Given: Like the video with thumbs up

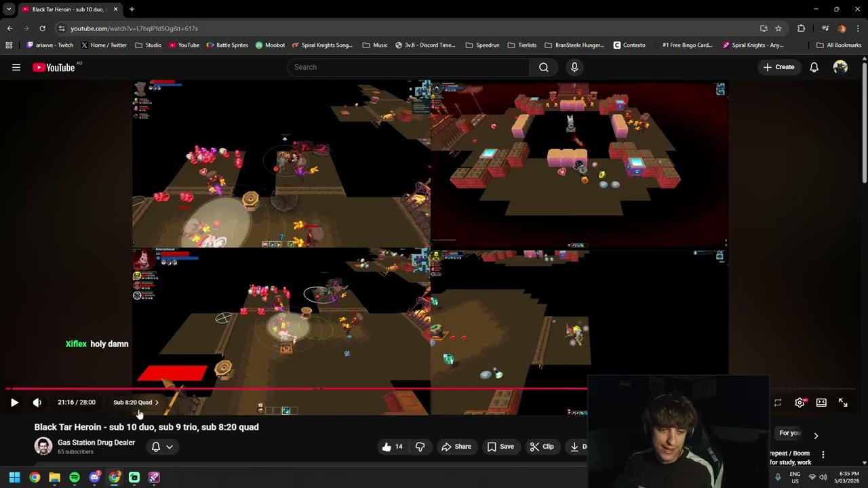Looking at the screenshot, I should coord(393,447).
